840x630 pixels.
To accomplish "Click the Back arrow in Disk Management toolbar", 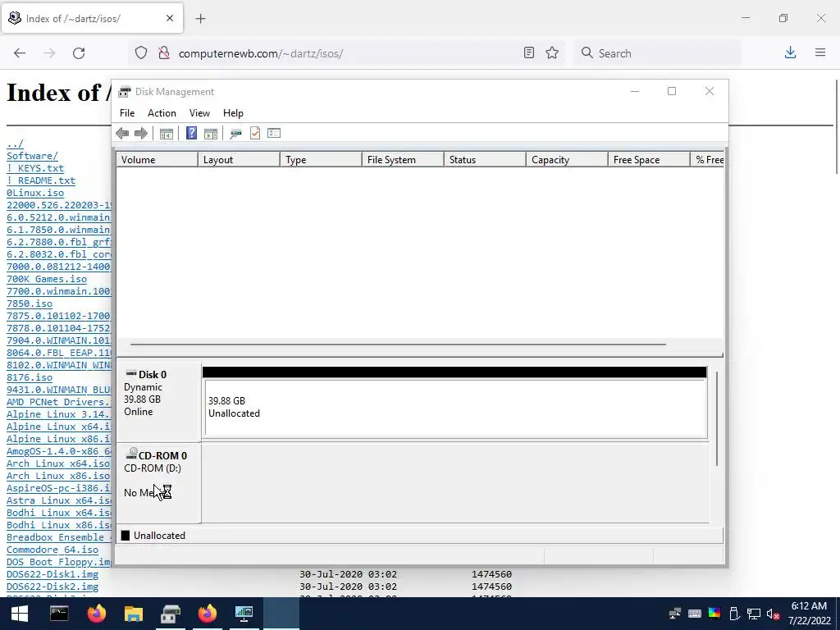I will tap(122, 134).
